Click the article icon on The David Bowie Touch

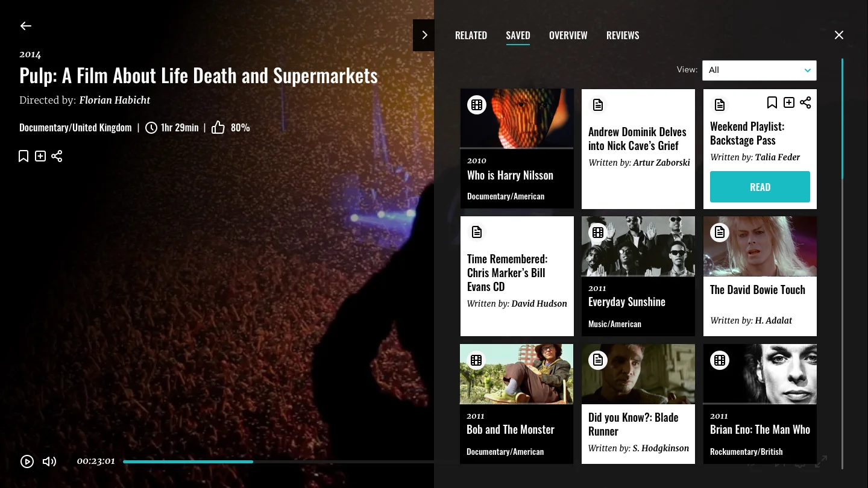(x=720, y=232)
